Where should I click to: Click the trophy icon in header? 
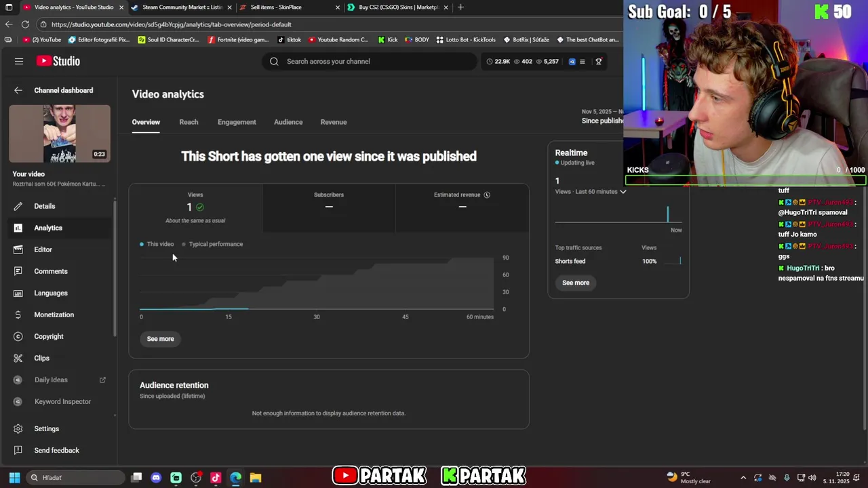point(598,61)
